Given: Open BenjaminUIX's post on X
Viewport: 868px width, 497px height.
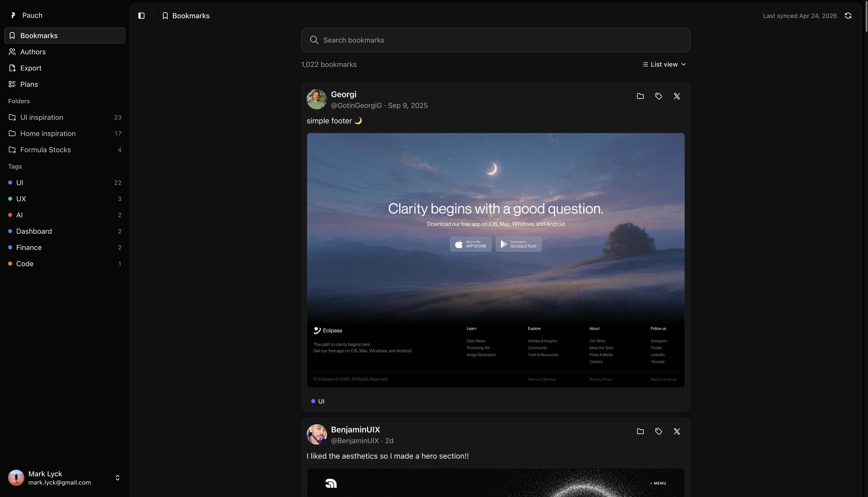Looking at the screenshot, I should click(x=677, y=431).
